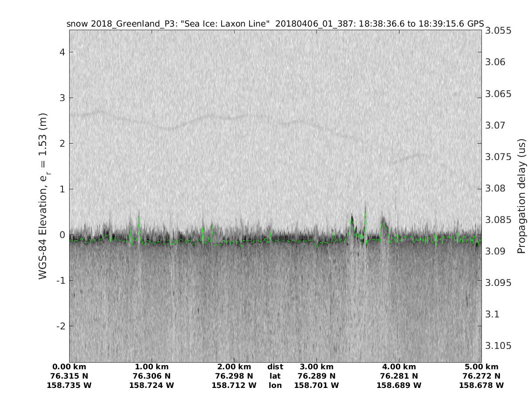Click the elevation tick label 4
This screenshot has height=399, width=532.
click(x=63, y=52)
